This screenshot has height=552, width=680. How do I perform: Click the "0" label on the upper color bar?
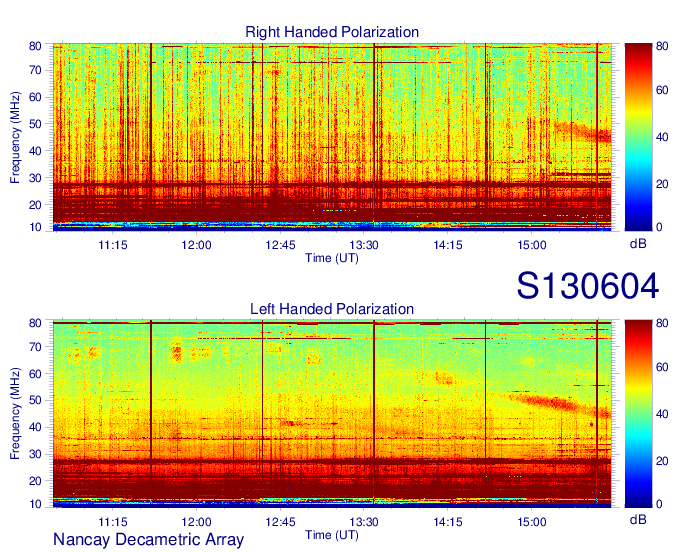click(659, 228)
